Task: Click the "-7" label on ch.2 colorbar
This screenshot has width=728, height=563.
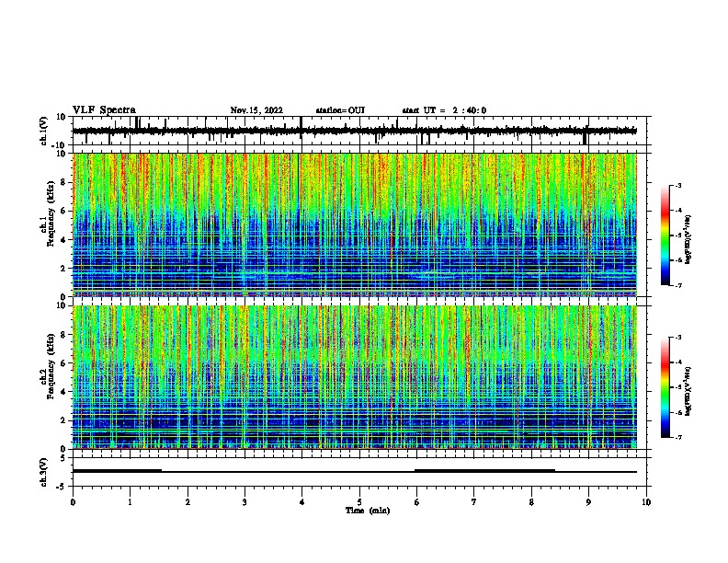Action: (677, 437)
